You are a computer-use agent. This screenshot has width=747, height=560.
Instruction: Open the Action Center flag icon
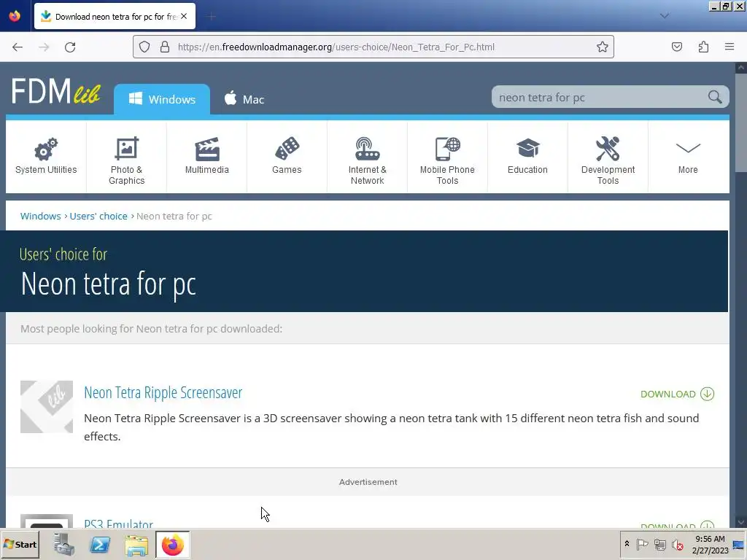(642, 544)
